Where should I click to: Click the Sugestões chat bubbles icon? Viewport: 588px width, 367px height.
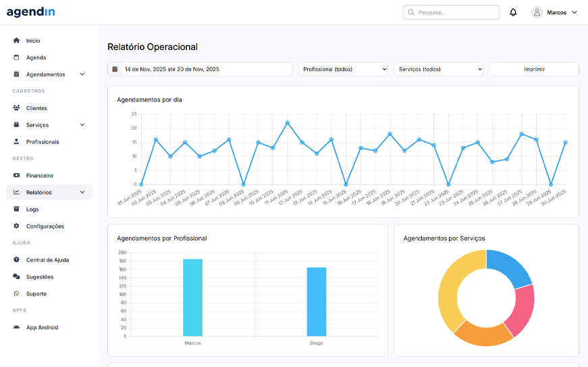pyautogui.click(x=17, y=277)
